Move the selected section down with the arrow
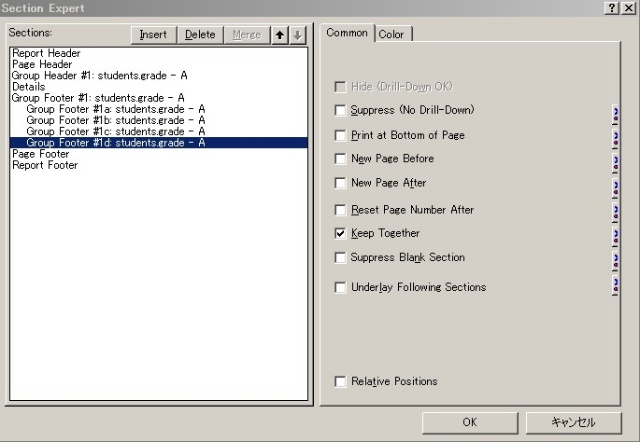The width and height of the screenshot is (640, 442). click(298, 35)
